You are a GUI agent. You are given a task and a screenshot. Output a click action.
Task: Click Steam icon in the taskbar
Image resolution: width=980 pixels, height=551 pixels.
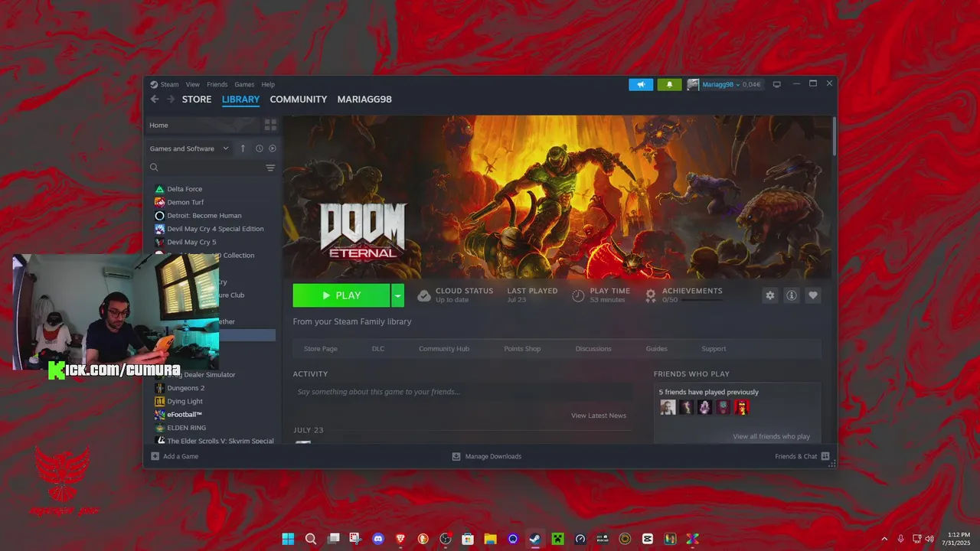(535, 539)
